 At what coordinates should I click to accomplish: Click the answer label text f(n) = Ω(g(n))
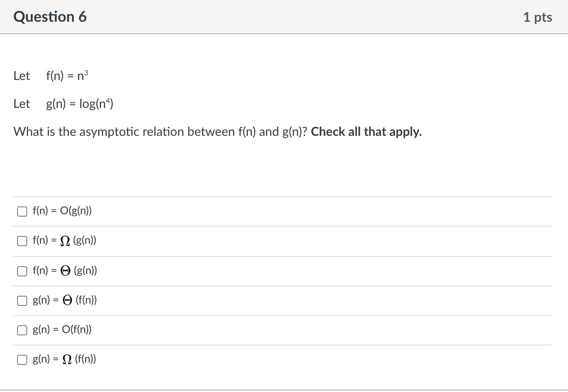[x=64, y=241]
